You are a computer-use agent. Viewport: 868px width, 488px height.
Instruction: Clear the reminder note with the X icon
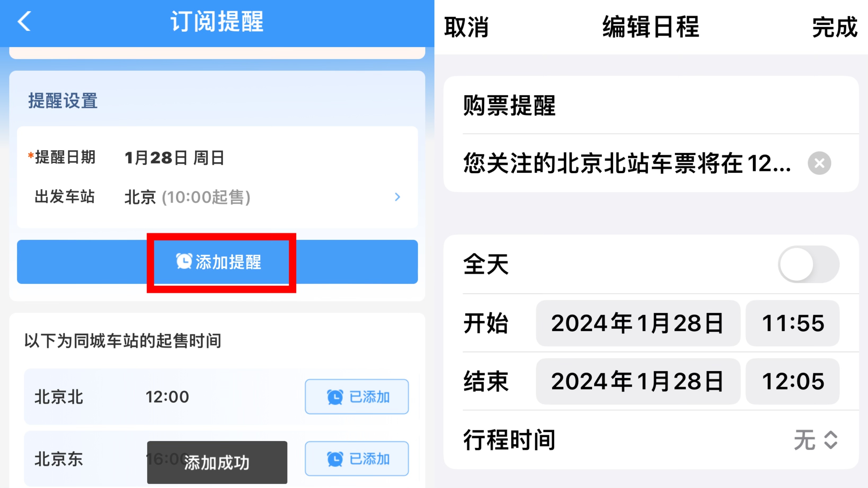point(819,163)
